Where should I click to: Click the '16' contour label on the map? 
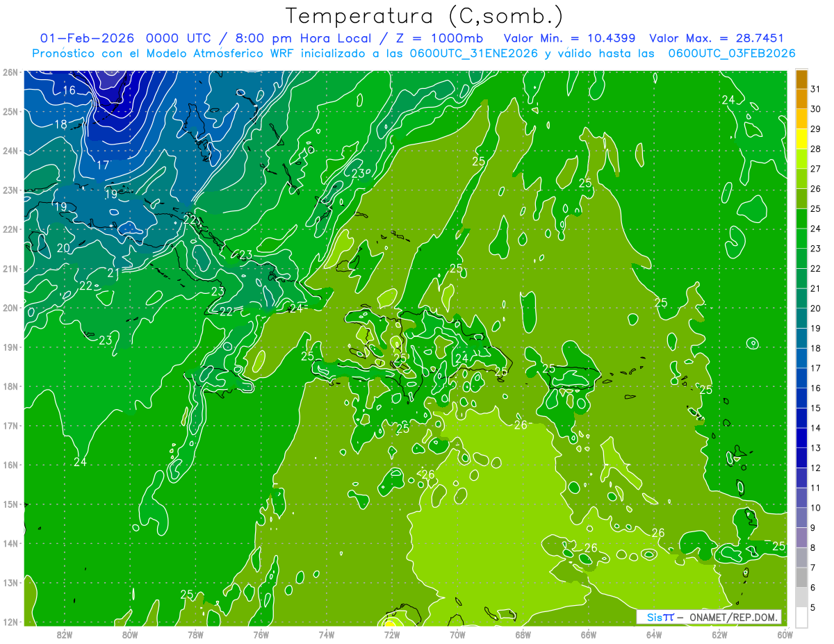point(69,90)
